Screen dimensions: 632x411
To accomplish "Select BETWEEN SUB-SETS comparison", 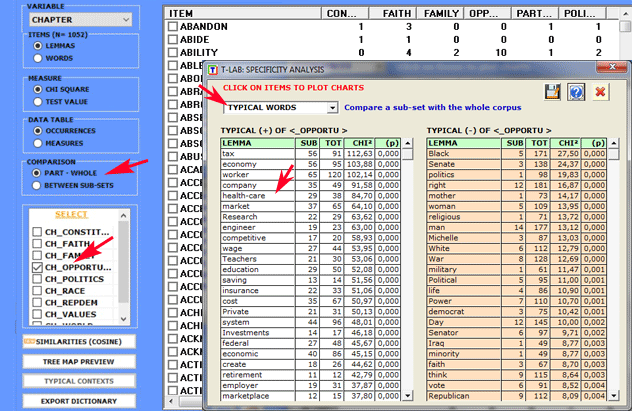I will coord(37,185).
